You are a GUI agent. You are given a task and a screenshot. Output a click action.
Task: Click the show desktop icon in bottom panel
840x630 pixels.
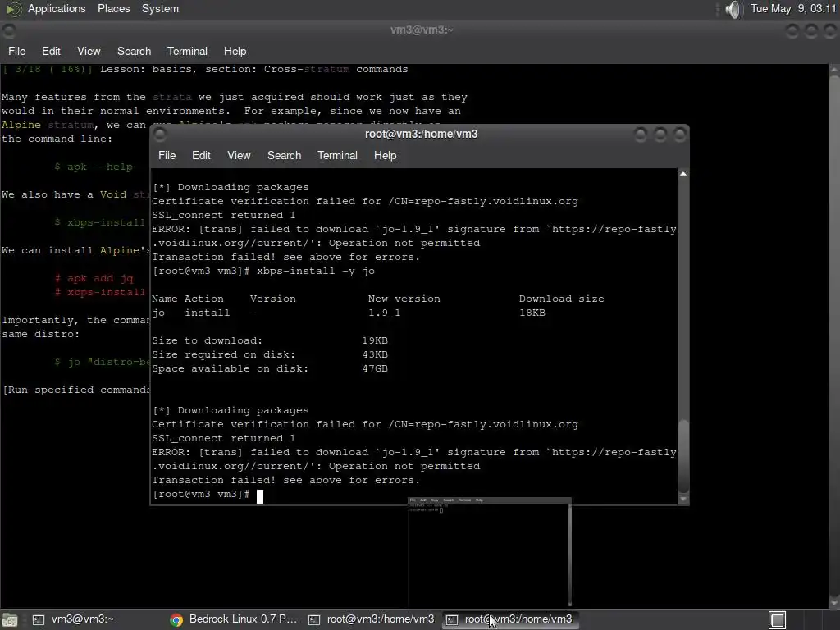[x=10, y=620]
